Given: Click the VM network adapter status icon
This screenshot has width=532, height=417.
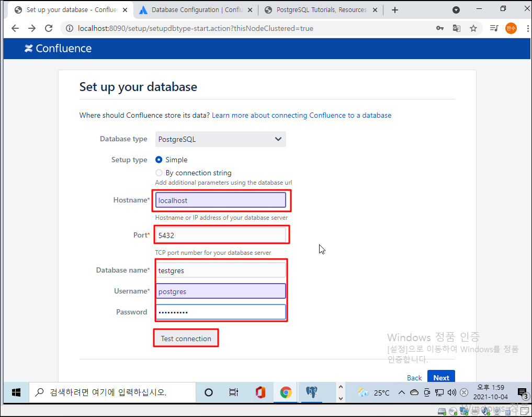Looking at the screenshot, I should (464, 411).
